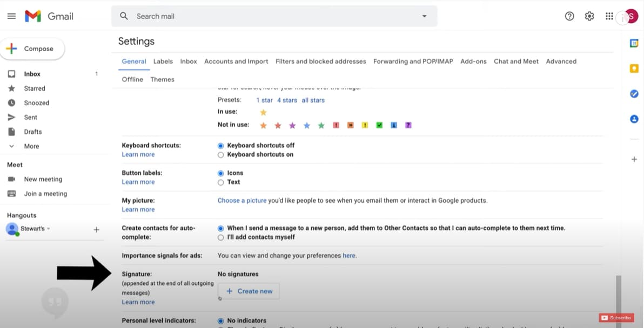Apply the 1 star preset
644x328 pixels.
(265, 100)
